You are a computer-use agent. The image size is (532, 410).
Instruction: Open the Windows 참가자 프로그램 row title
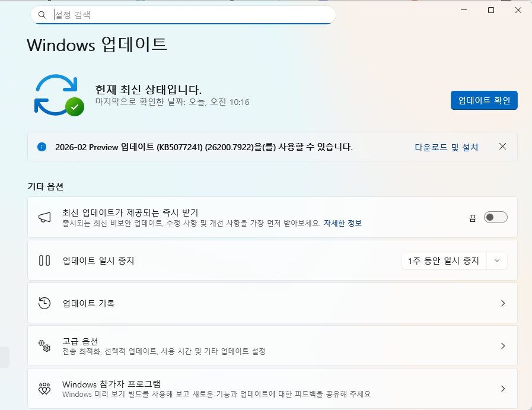pos(112,384)
